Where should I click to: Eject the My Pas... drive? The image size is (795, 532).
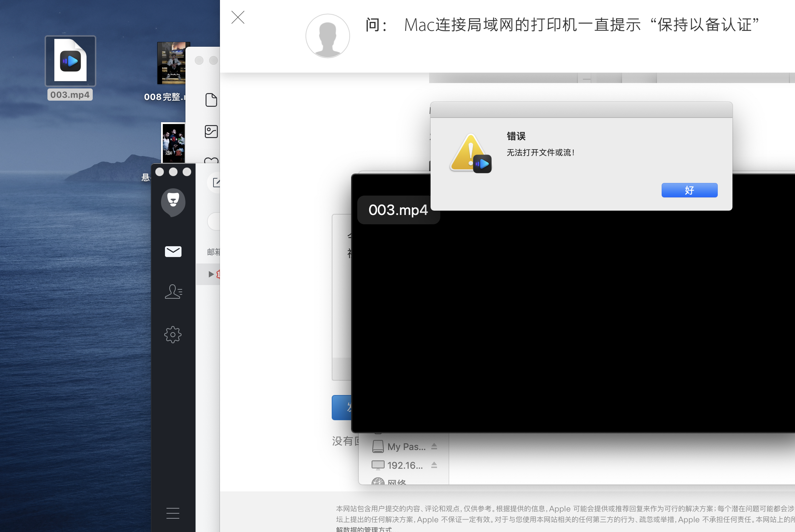pos(434,446)
